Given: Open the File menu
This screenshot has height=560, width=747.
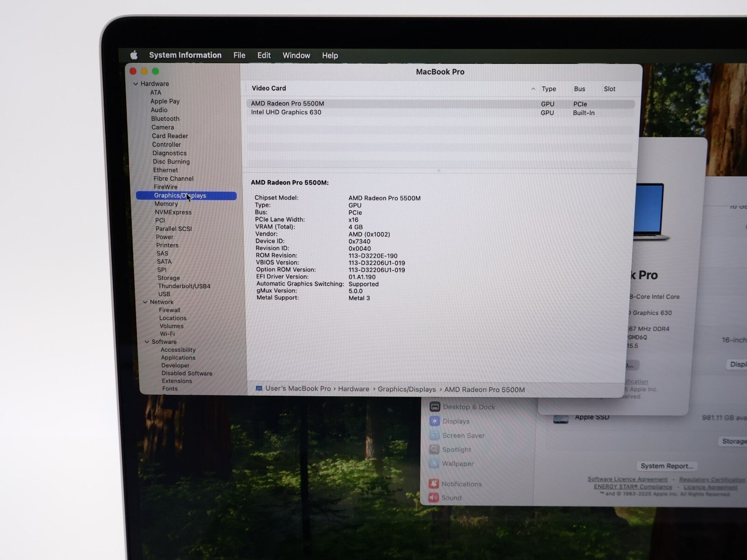Looking at the screenshot, I should 240,55.
